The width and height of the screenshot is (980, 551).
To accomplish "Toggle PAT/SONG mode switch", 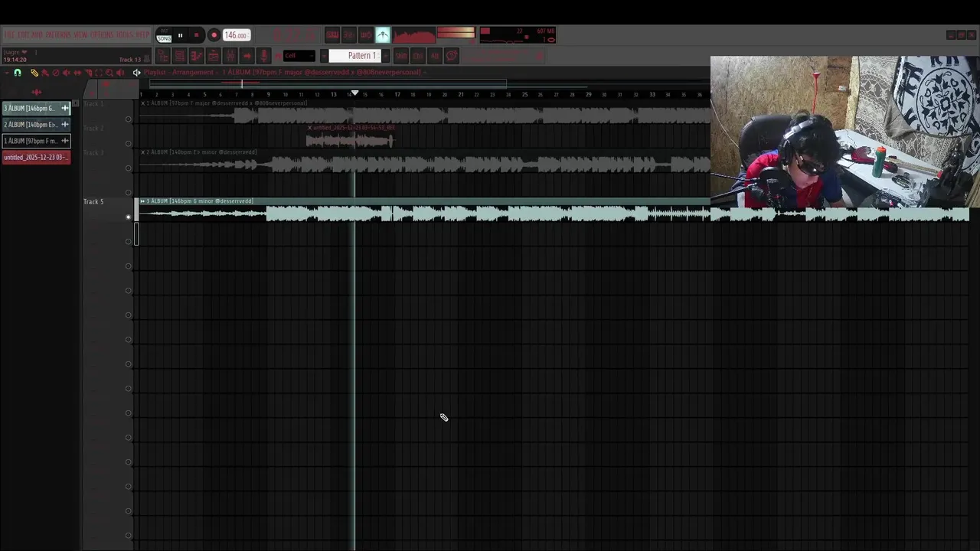I will 164,35.
